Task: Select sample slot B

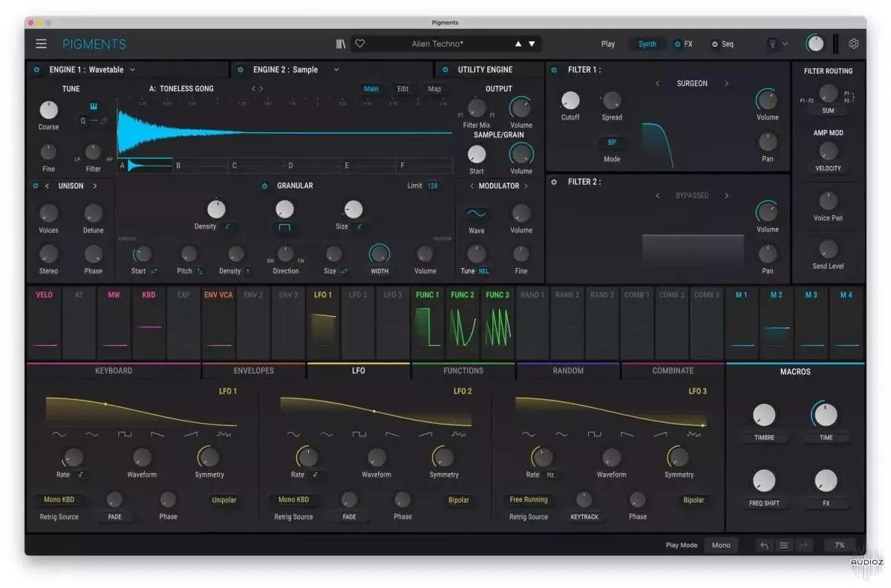Action: click(x=200, y=166)
